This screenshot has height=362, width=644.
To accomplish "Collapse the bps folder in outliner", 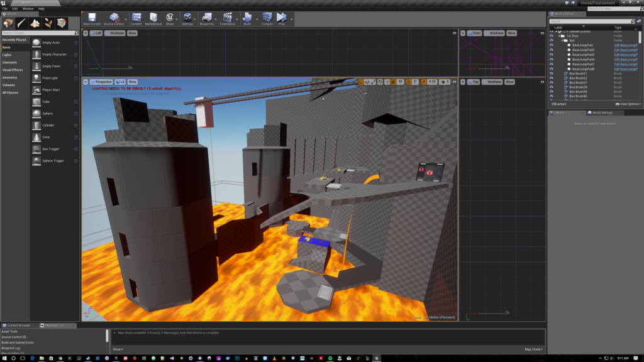I will pyautogui.click(x=563, y=41).
